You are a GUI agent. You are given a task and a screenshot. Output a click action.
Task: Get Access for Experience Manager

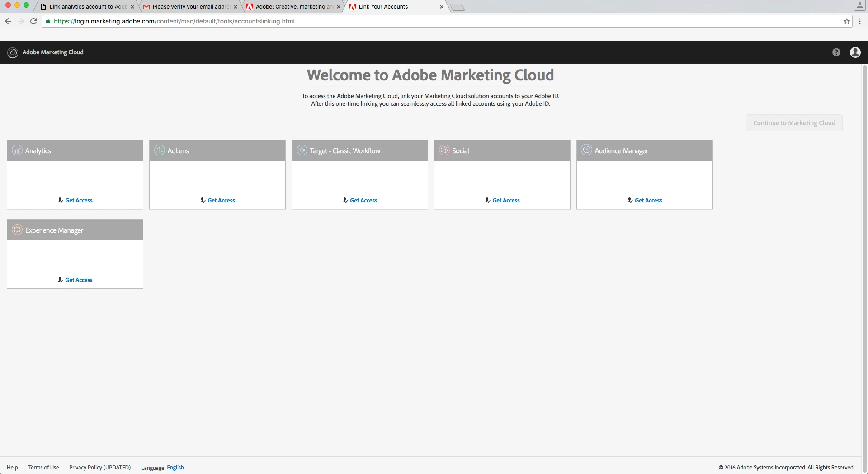(x=75, y=280)
